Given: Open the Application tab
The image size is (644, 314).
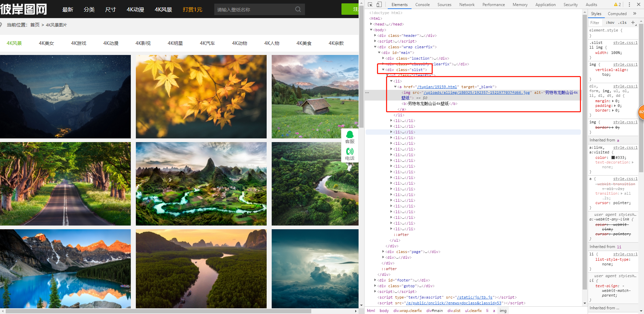Looking at the screenshot, I should (545, 5).
